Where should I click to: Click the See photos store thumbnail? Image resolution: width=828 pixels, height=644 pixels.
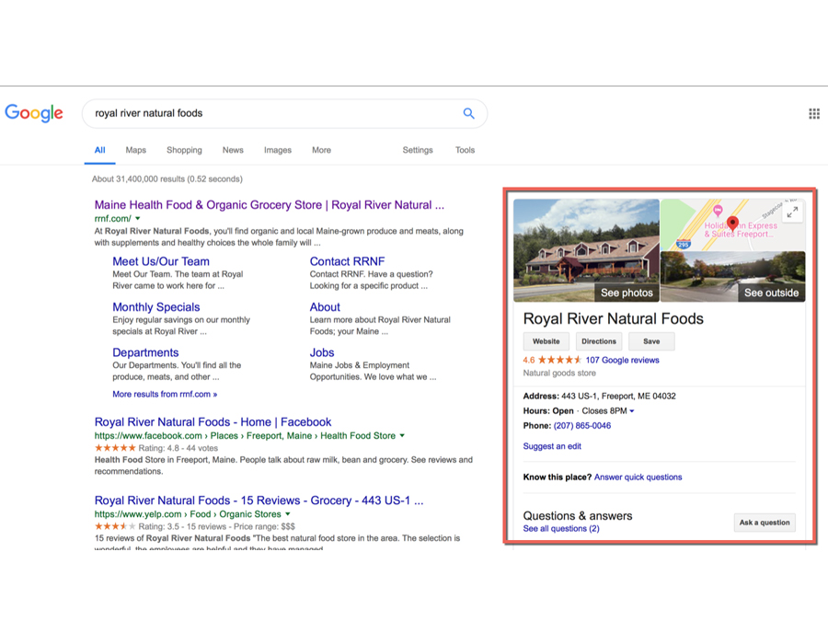[x=586, y=250]
